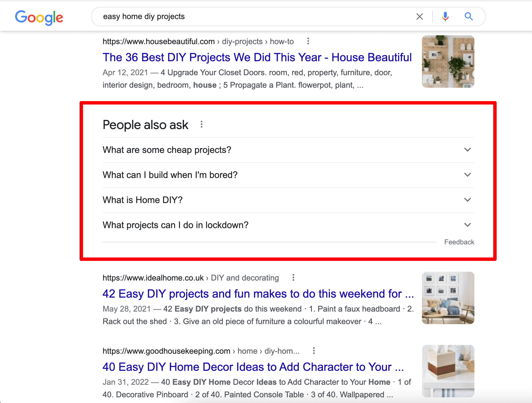Screen dimensions: 532x403
Task: Open 42 Easy DIY projects and fun makes link
Action: click(x=258, y=294)
